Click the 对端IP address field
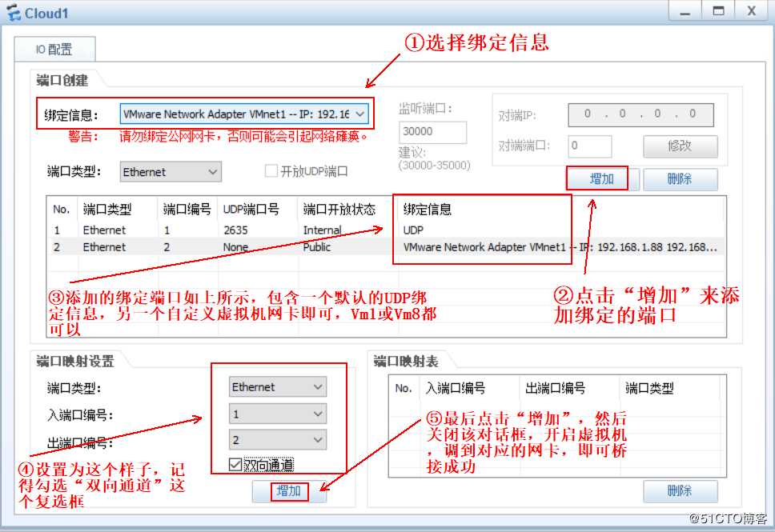The image size is (775, 532). tap(640, 114)
